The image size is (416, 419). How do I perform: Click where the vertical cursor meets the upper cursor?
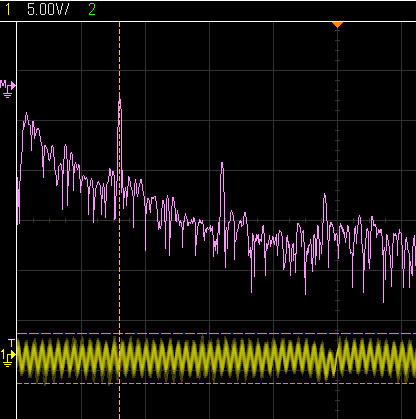coord(119,333)
